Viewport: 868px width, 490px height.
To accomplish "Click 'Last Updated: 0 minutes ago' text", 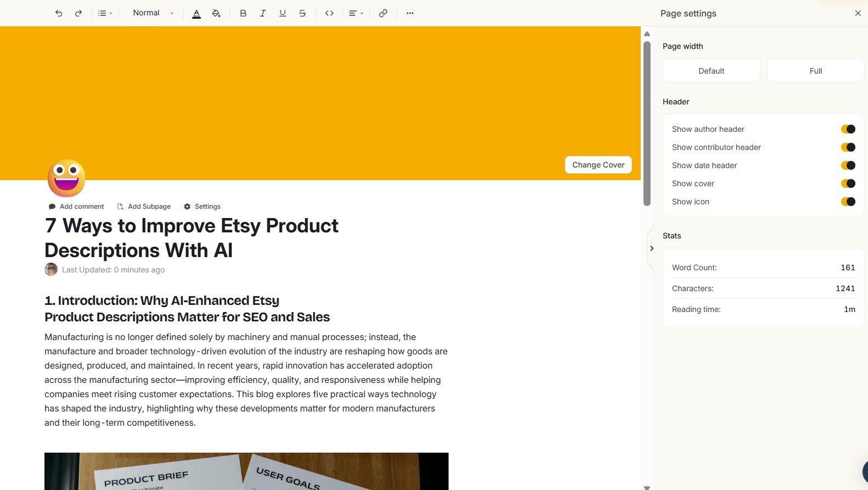I will click(x=113, y=270).
